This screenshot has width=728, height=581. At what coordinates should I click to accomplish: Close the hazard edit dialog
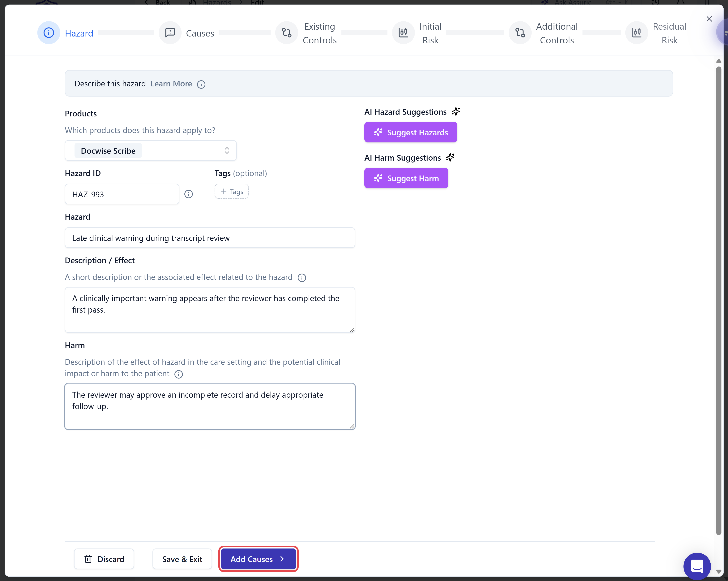[x=709, y=19]
